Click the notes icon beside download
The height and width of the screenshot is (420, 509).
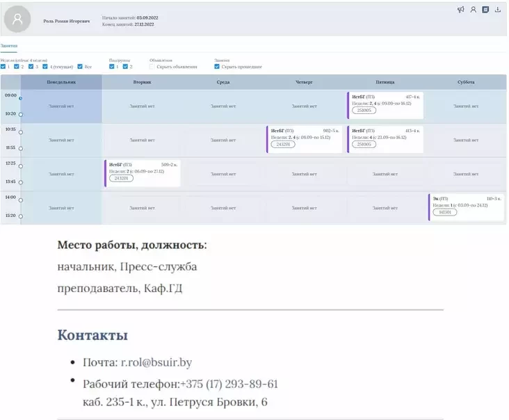[485, 10]
